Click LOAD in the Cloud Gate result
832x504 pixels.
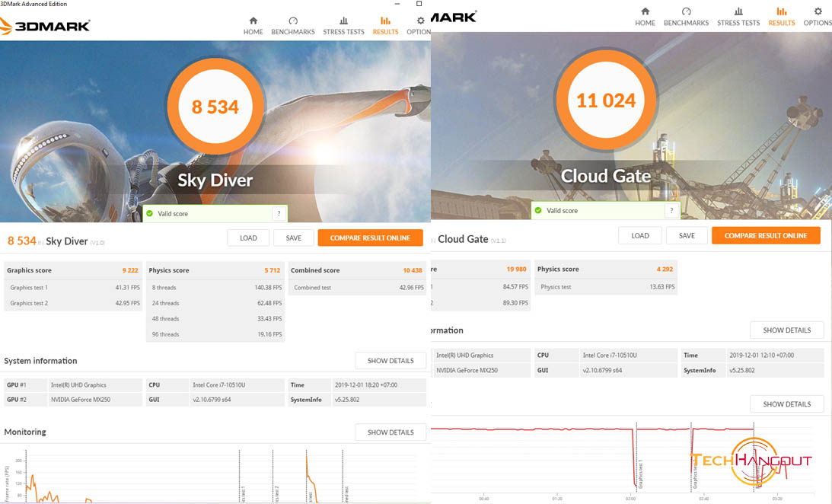640,235
